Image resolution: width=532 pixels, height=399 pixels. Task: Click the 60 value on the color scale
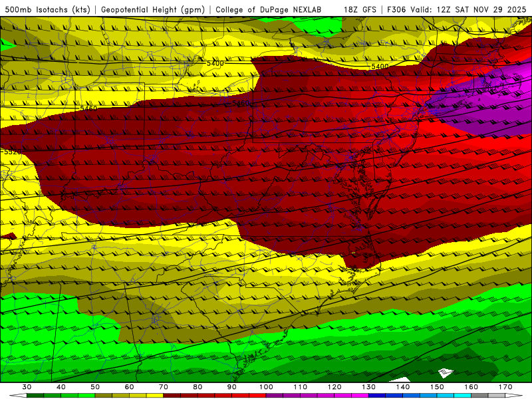coord(129,387)
